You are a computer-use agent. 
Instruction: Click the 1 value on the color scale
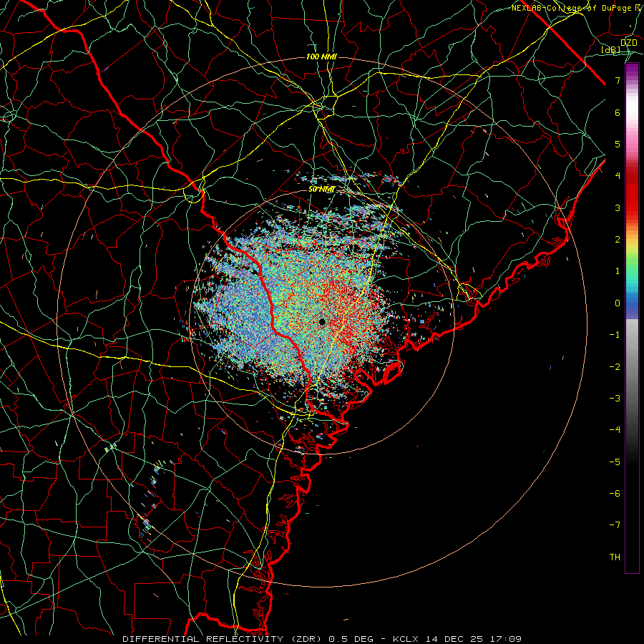[x=618, y=271]
